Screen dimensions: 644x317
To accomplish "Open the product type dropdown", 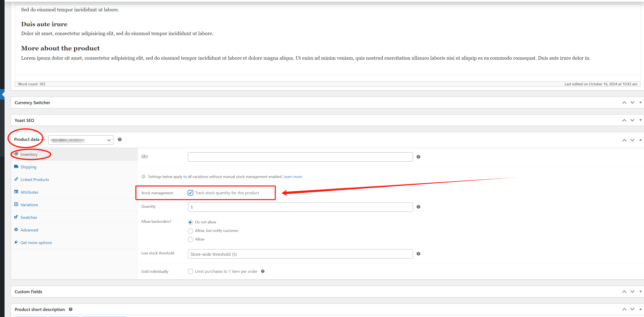I will [80, 140].
